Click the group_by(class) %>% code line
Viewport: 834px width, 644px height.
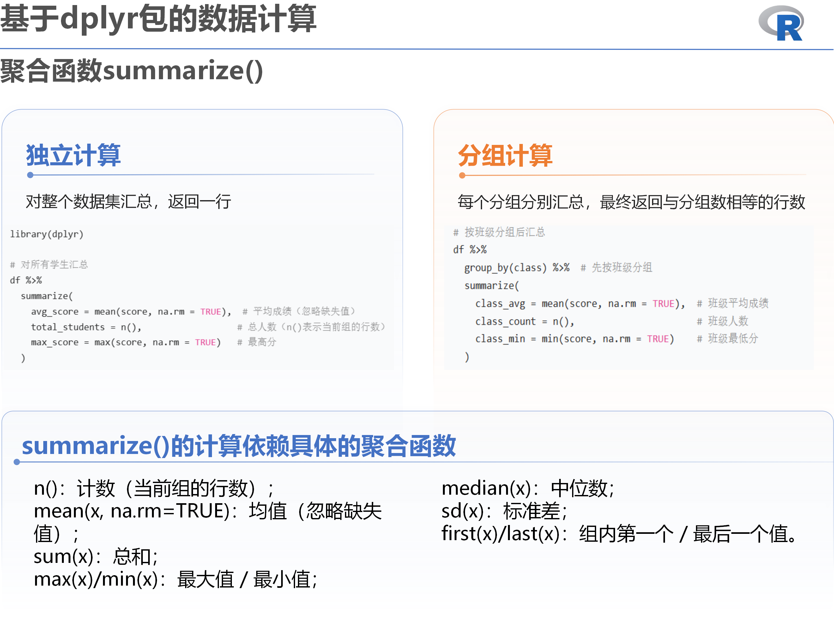pyautogui.click(x=517, y=268)
